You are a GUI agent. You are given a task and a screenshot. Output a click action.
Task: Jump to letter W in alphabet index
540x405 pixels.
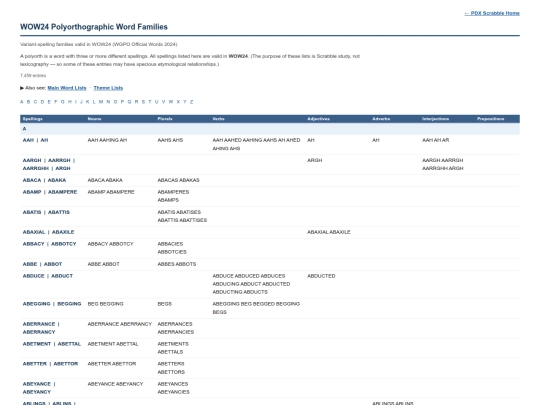pyautogui.click(x=171, y=102)
